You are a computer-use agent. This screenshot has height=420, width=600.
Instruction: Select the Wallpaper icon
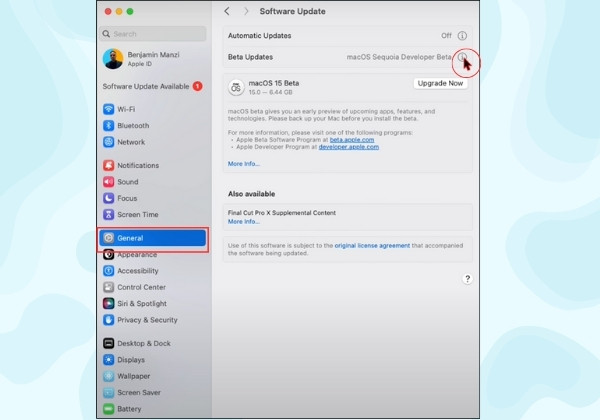[x=109, y=376]
